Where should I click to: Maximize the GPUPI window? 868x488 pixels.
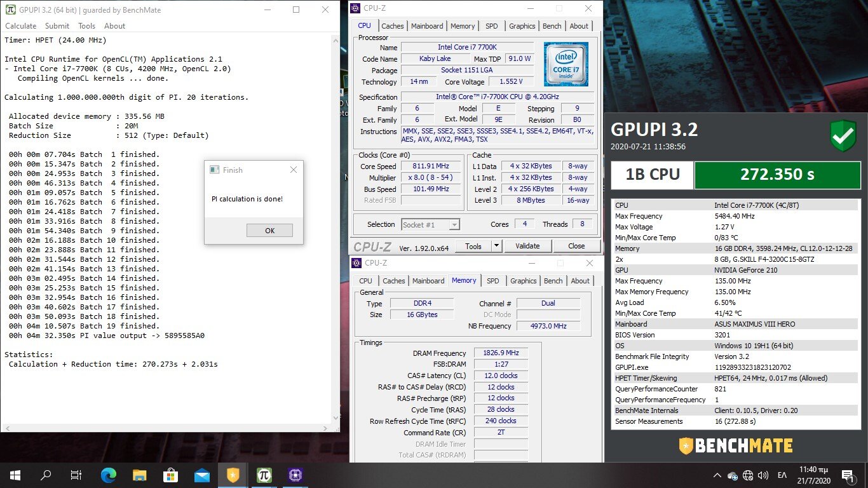point(296,10)
